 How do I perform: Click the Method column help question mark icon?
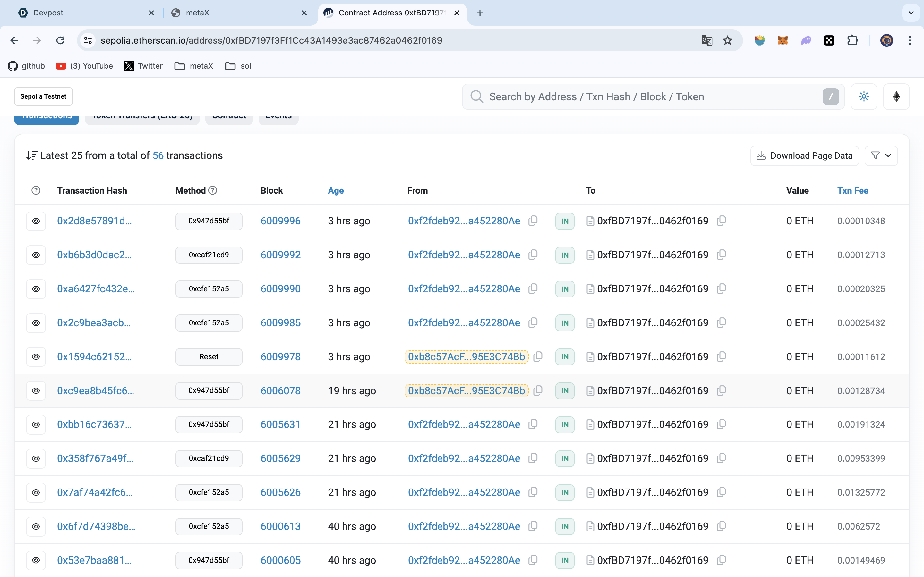tap(213, 190)
